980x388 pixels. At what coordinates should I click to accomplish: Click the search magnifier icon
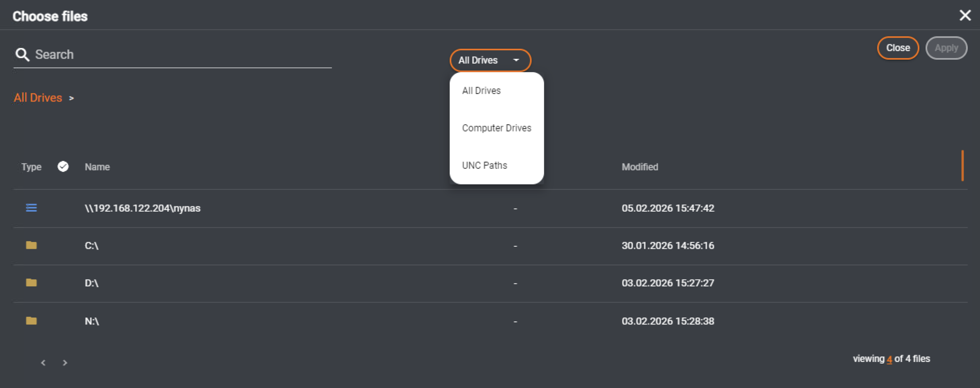click(x=22, y=55)
